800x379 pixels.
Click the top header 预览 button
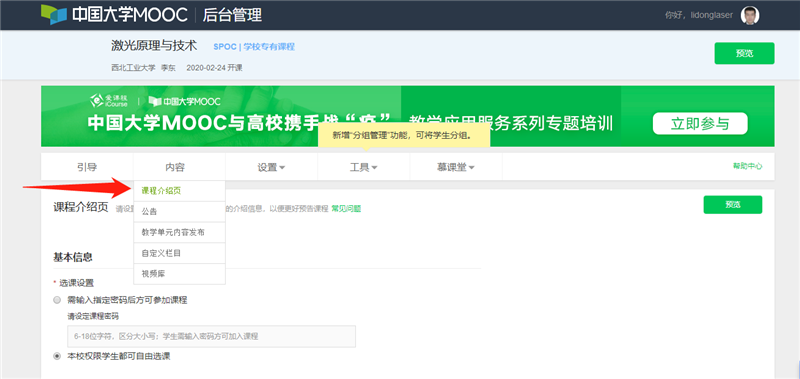(x=744, y=54)
